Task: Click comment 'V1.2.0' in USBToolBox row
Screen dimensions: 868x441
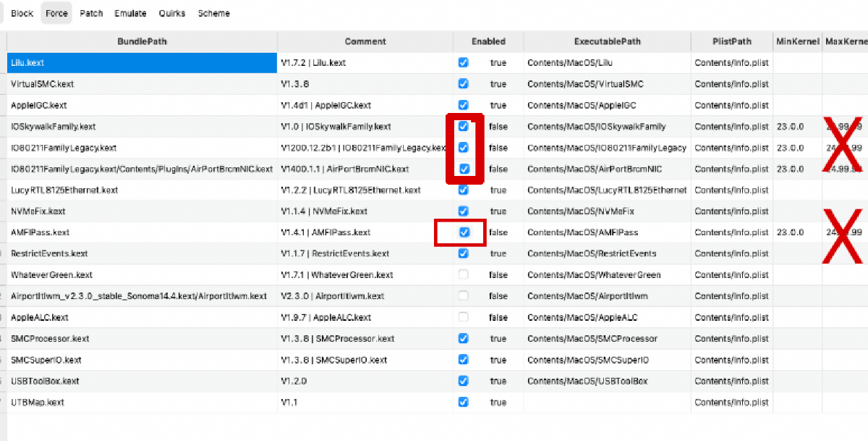Action: point(294,381)
